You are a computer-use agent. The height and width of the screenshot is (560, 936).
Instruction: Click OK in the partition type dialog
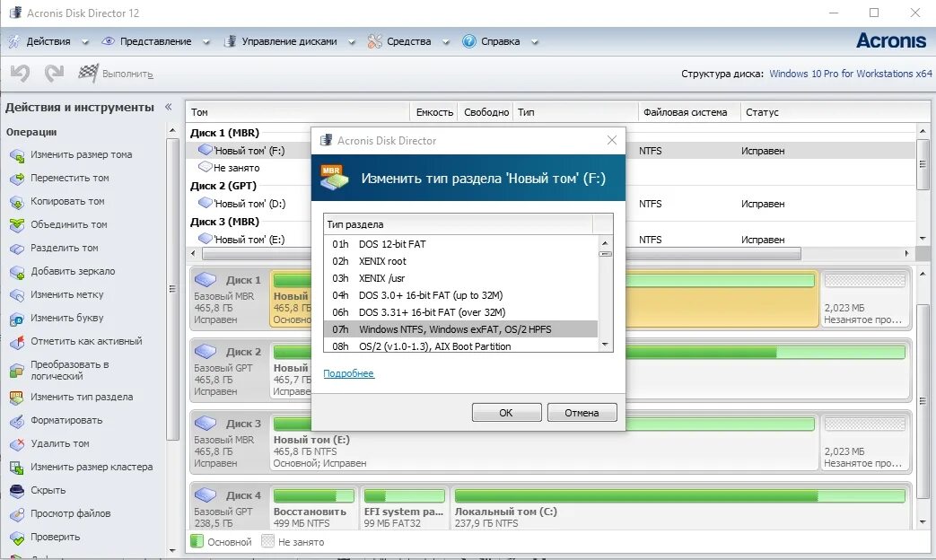coord(506,413)
